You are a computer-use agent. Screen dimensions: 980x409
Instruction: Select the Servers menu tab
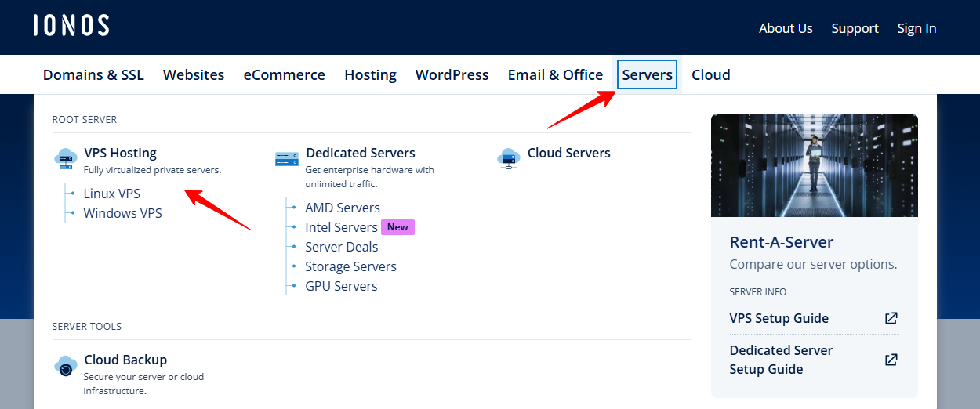coord(647,74)
